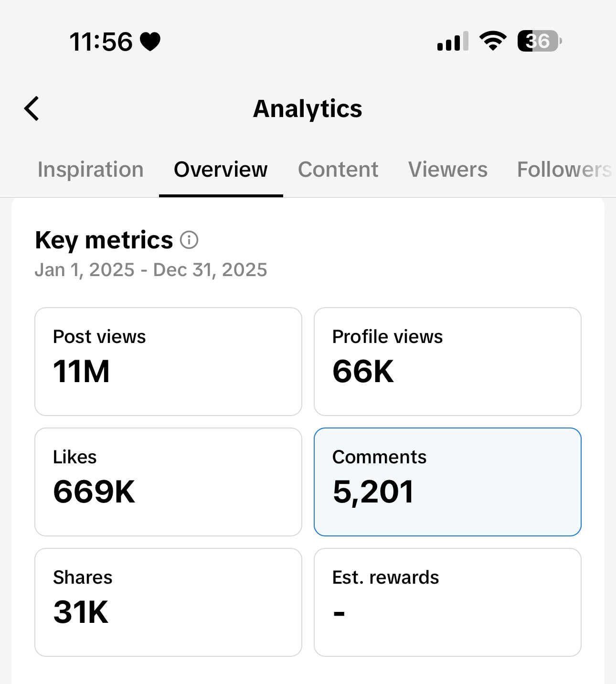This screenshot has width=616, height=684.
Task: Open the Key metrics info tooltip
Action: (x=189, y=240)
